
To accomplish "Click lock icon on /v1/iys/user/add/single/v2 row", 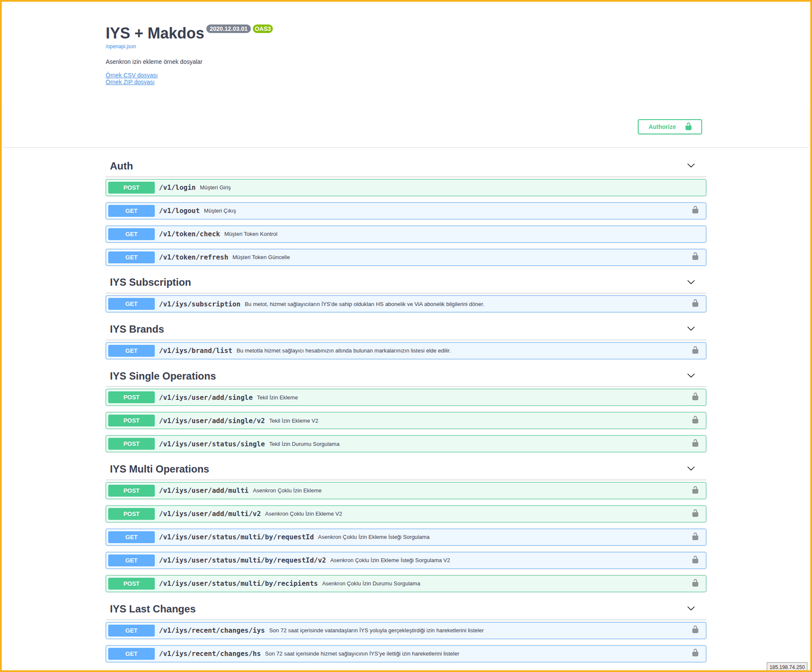I will coord(695,420).
